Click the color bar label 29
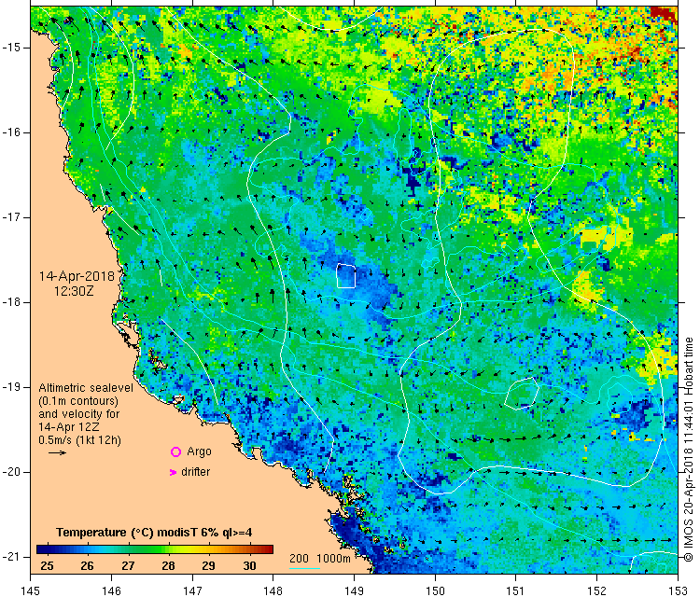The height and width of the screenshot is (597, 700). click(x=208, y=566)
